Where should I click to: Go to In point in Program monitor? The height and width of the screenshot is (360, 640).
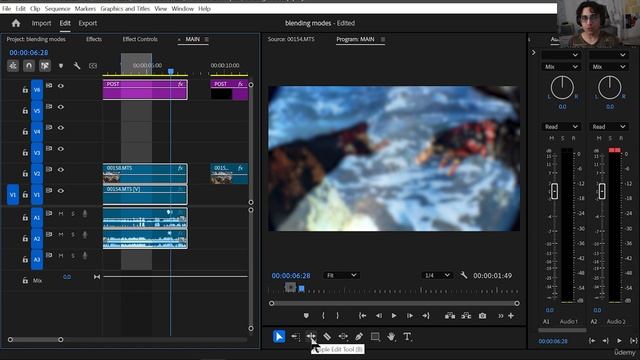pyautogui.click(x=362, y=316)
